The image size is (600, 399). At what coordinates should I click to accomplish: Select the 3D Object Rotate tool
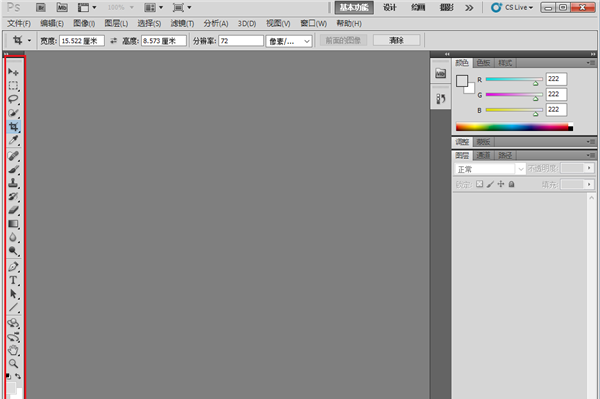click(13, 323)
